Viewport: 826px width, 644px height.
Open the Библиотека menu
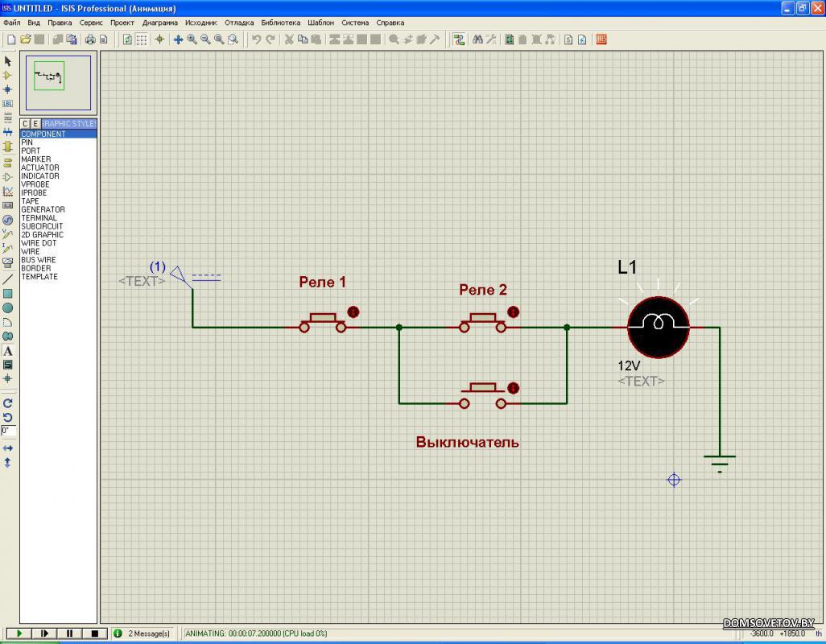(281, 23)
